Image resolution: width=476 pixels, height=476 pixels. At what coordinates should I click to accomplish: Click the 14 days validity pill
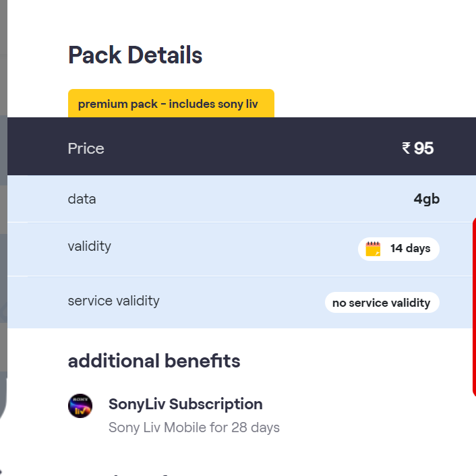click(x=398, y=249)
